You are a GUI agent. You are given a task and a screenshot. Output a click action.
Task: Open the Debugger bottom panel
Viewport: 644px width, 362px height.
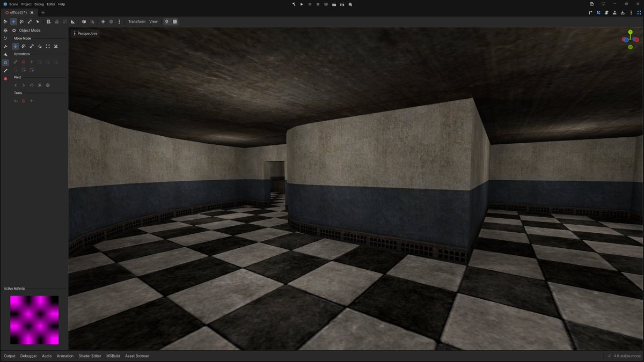pyautogui.click(x=29, y=356)
